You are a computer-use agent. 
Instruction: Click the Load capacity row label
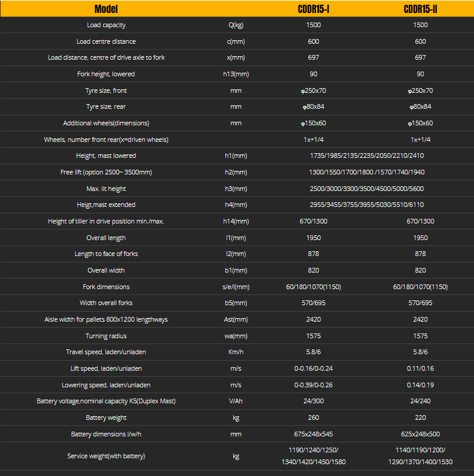(x=106, y=25)
